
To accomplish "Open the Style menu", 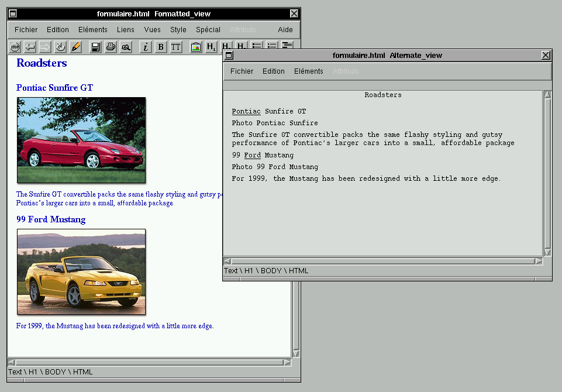I will pos(178,30).
